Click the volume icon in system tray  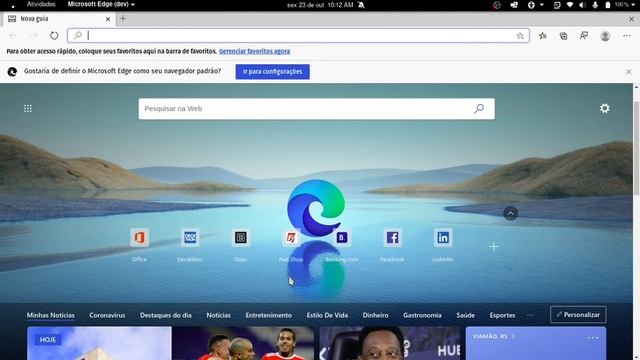pyautogui.click(x=582, y=5)
